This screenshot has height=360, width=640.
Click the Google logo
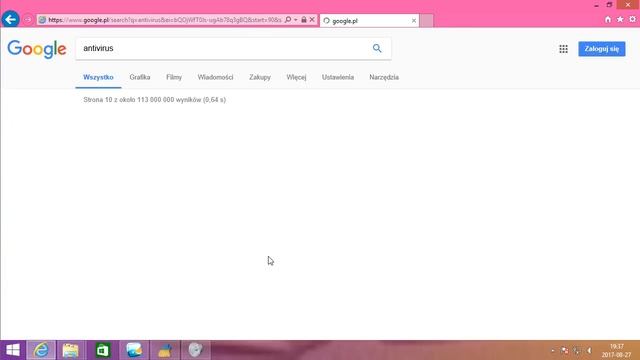(37, 49)
